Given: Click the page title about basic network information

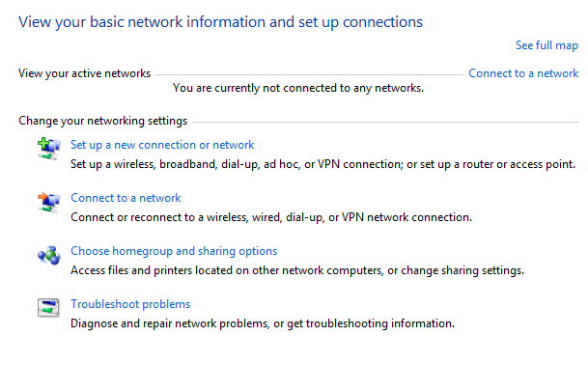Looking at the screenshot, I should [x=220, y=22].
